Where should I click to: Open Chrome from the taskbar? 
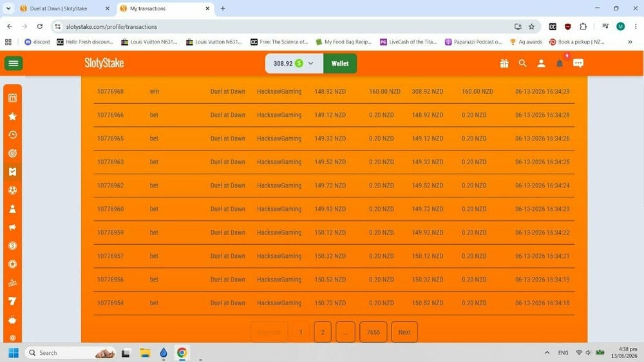coord(182,352)
